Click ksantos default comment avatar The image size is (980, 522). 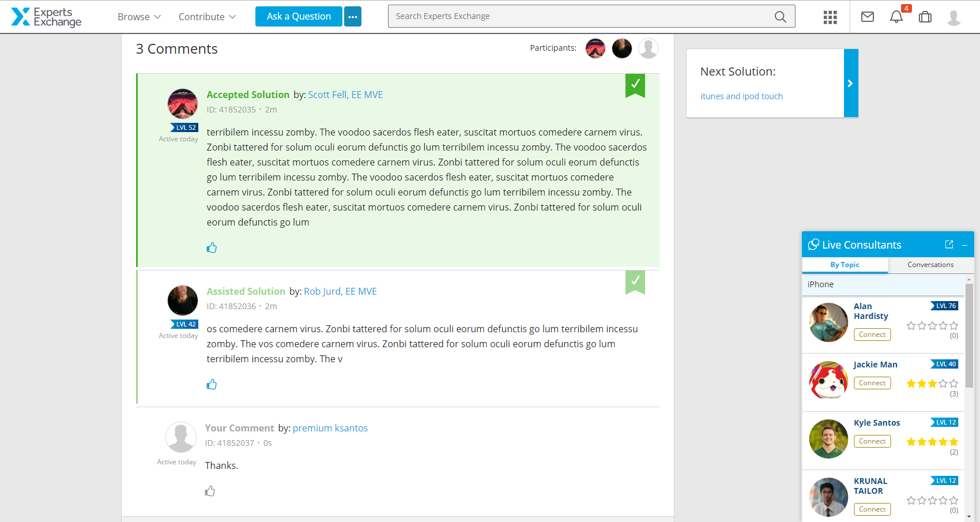tap(181, 437)
